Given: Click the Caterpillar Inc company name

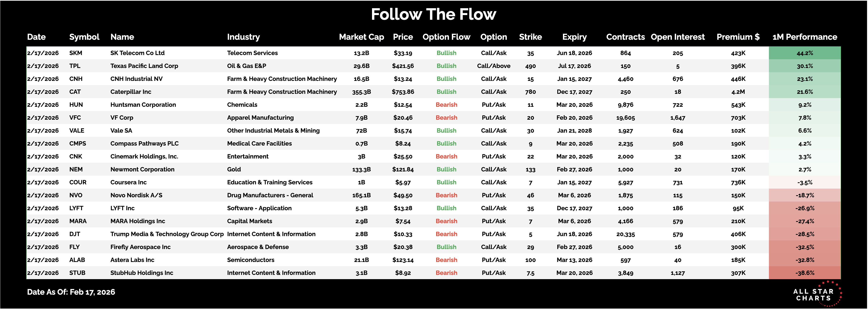Looking at the screenshot, I should [131, 92].
